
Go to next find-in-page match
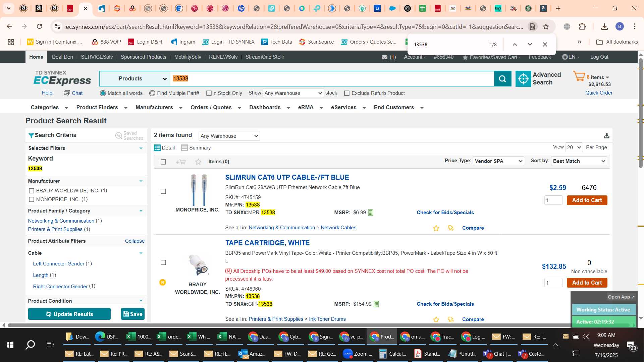click(x=530, y=44)
